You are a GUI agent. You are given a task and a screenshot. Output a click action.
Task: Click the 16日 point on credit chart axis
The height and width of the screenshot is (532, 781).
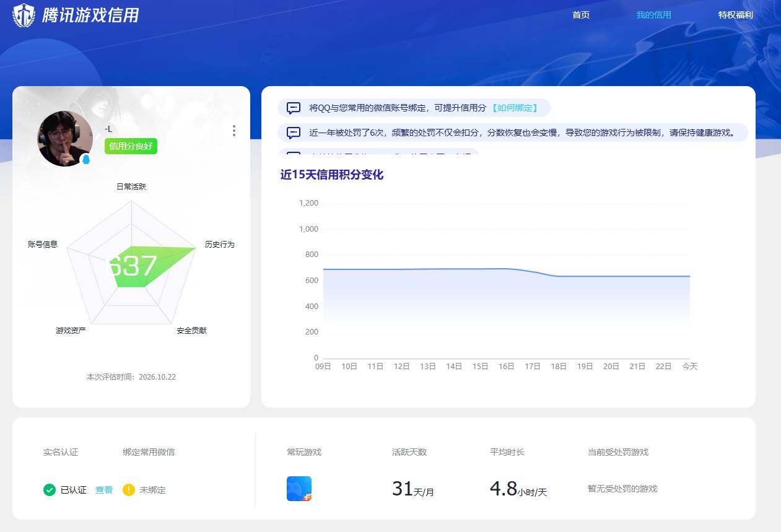click(x=507, y=367)
